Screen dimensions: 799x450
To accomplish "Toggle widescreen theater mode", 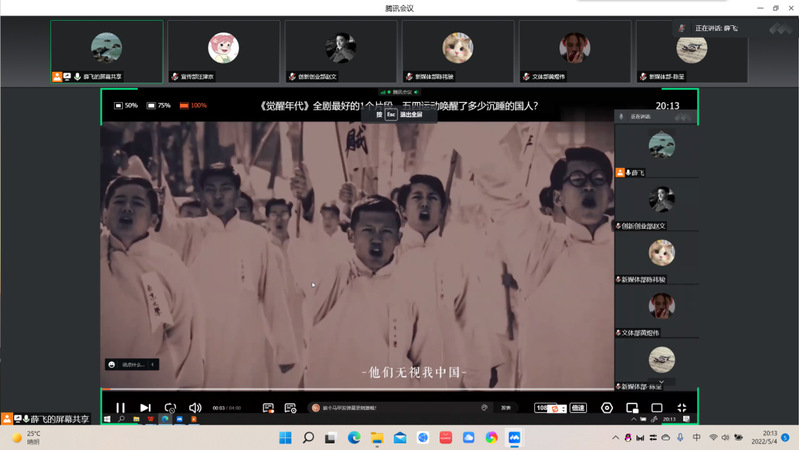I will pos(657,408).
